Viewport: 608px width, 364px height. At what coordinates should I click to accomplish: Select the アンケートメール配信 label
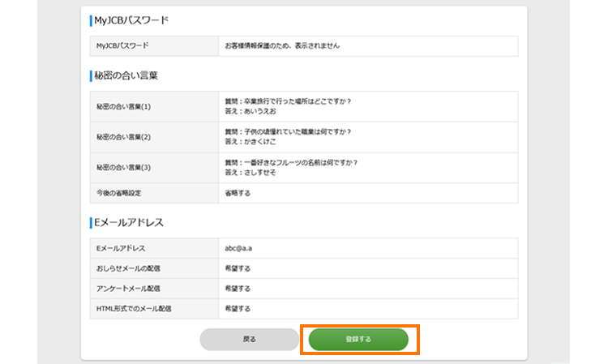[128, 289]
